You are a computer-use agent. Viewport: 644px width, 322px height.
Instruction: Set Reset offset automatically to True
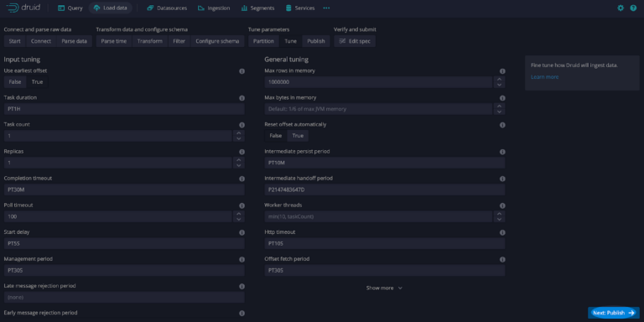pos(298,136)
